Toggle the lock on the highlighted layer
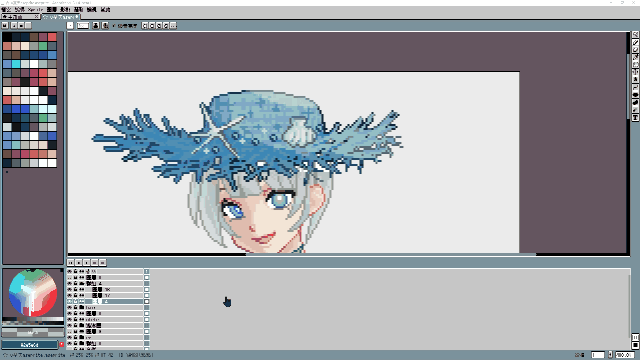 [76, 301]
